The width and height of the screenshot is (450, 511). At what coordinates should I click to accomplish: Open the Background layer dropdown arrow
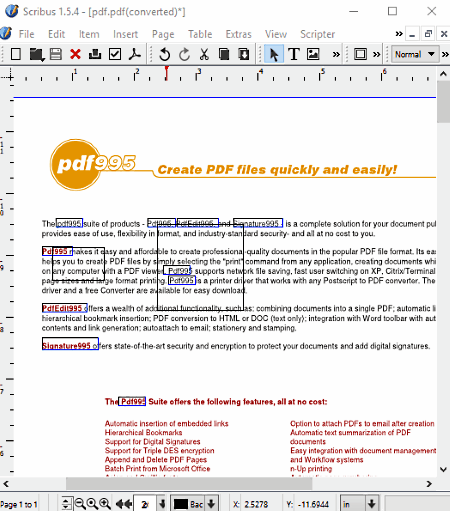point(211,504)
